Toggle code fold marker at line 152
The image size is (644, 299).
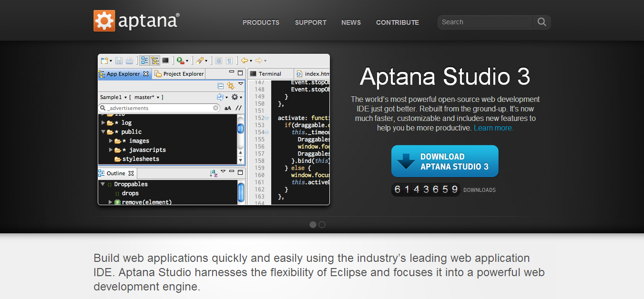[x=266, y=118]
